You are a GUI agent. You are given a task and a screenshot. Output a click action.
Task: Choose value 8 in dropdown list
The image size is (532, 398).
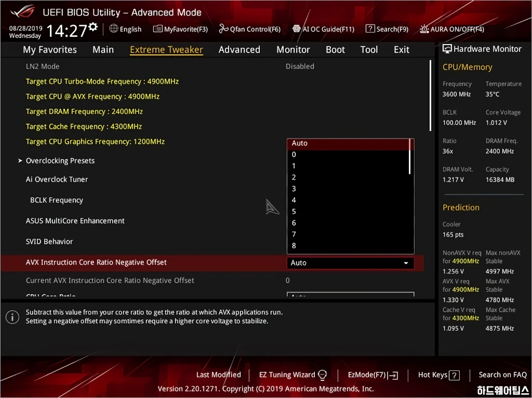pos(348,246)
